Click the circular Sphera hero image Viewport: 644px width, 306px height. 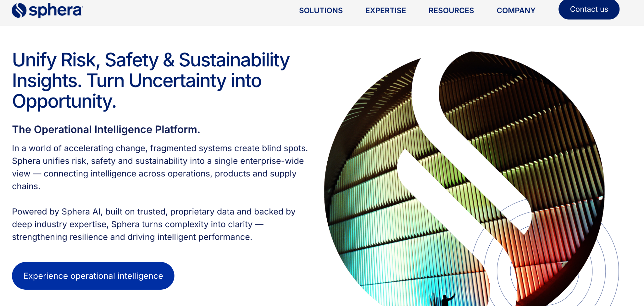click(x=464, y=179)
